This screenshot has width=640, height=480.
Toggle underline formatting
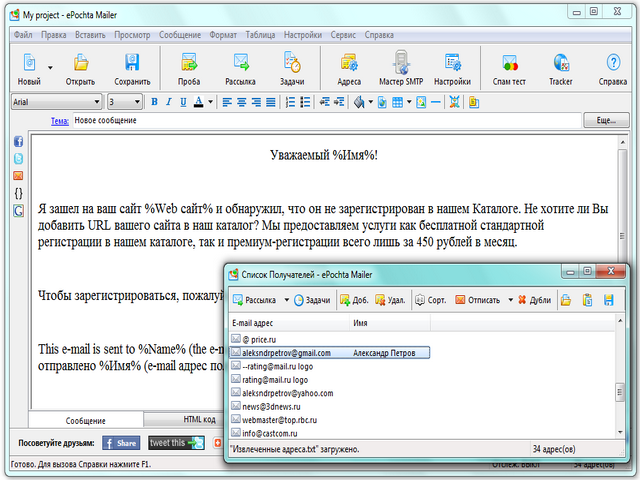pos(183,102)
